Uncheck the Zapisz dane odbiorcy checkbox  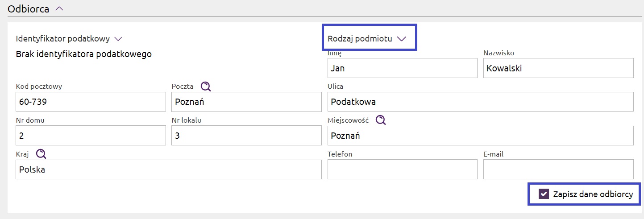pos(544,194)
